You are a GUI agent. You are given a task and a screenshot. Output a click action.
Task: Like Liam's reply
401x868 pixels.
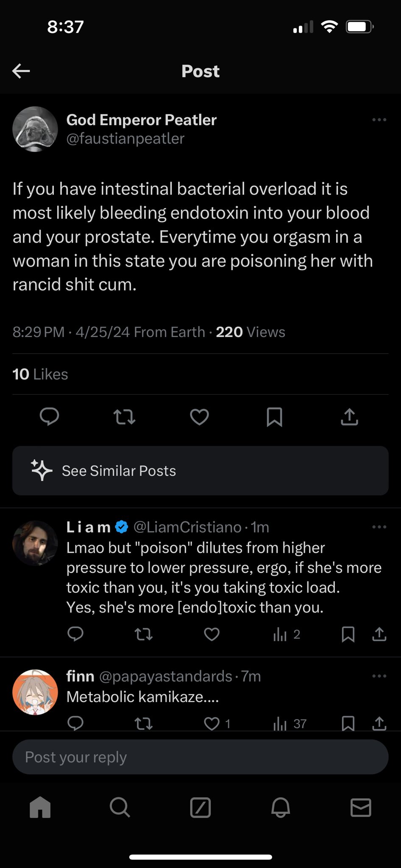[x=212, y=634]
